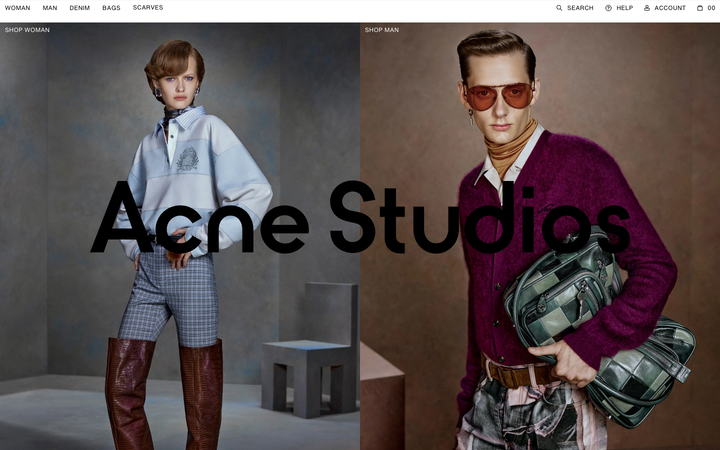Click the account person icon

pyautogui.click(x=647, y=8)
